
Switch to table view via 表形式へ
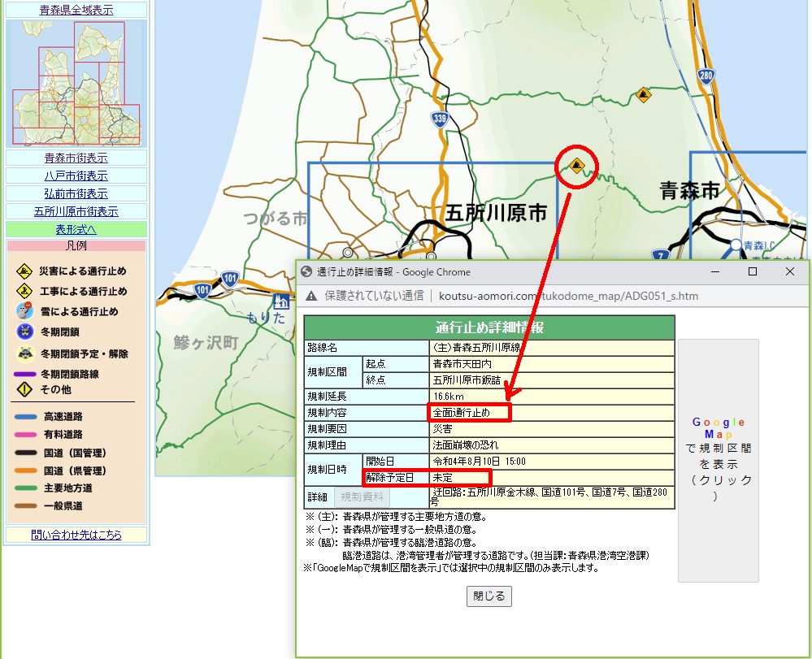click(x=76, y=229)
